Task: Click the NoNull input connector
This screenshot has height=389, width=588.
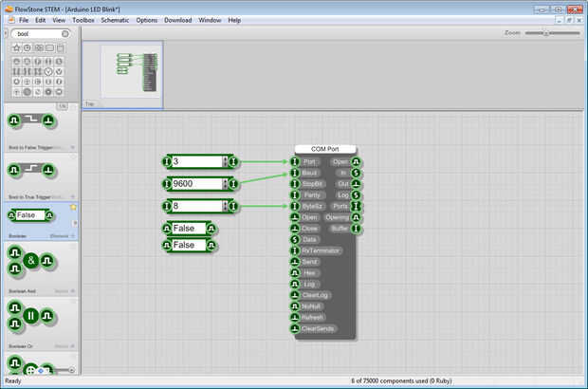Action: (x=295, y=306)
